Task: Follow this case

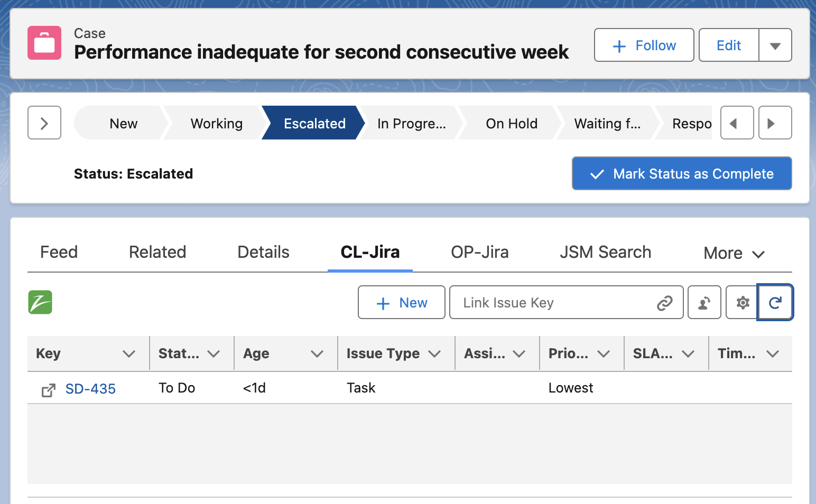Action: pyautogui.click(x=644, y=46)
